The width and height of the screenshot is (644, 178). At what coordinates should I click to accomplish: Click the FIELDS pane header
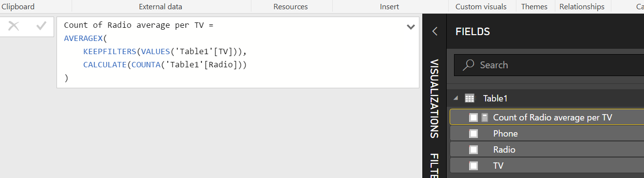[x=473, y=32]
